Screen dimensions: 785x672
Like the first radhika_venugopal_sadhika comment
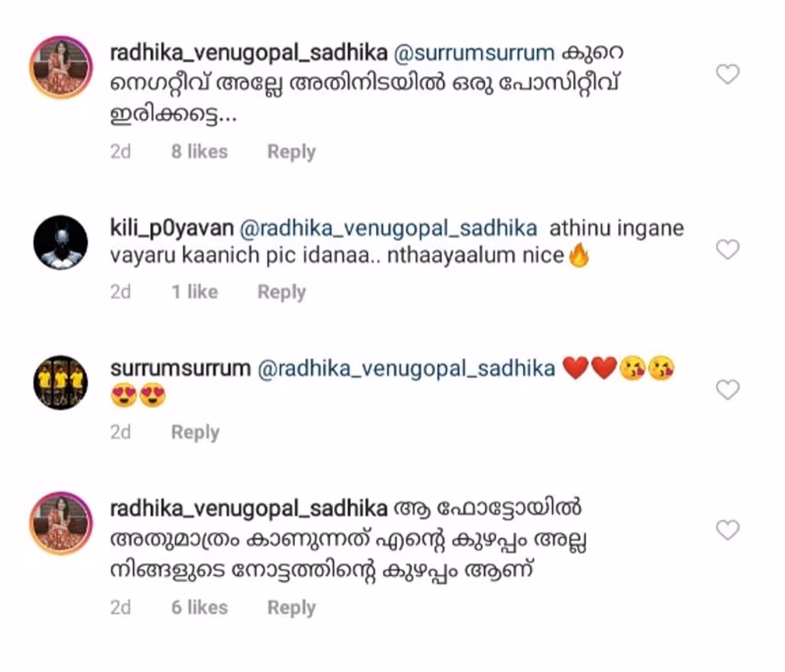click(x=728, y=75)
